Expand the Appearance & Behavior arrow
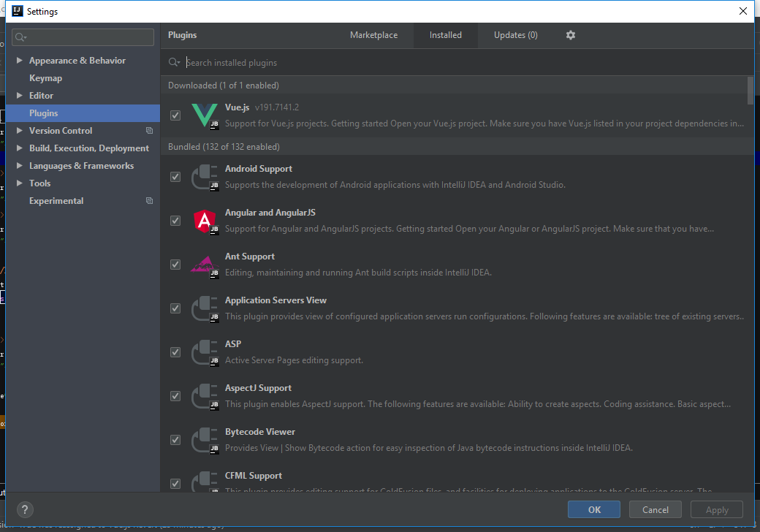Viewport: 760px width, 532px height. point(20,60)
